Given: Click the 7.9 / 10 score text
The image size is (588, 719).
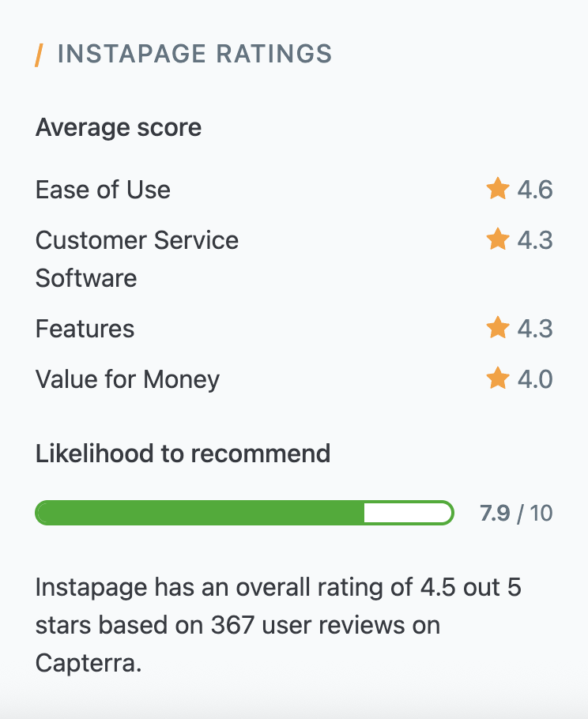Looking at the screenshot, I should pyautogui.click(x=516, y=513).
